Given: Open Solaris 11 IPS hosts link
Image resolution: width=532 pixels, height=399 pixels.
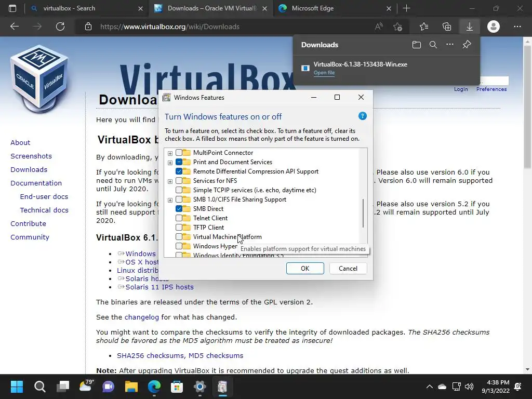Looking at the screenshot, I should coord(159,287).
